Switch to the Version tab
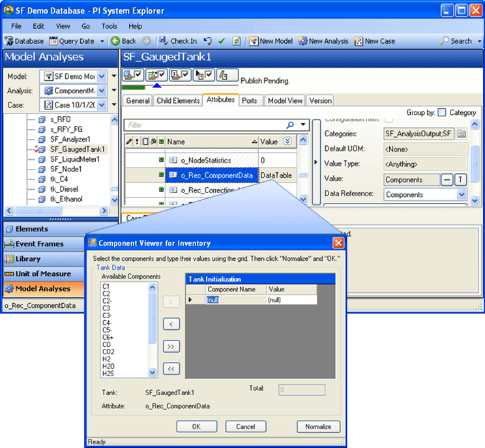Image resolution: width=485 pixels, height=448 pixels. point(321,101)
